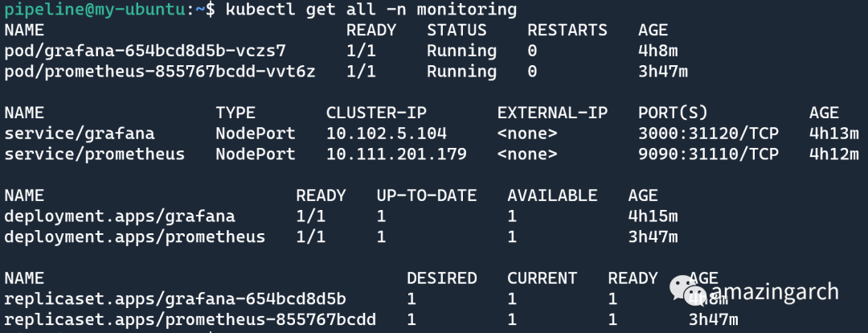Click pod/prometheus-855767bcdd-vvt6z name
This screenshot has width=868, height=333.
160,72
